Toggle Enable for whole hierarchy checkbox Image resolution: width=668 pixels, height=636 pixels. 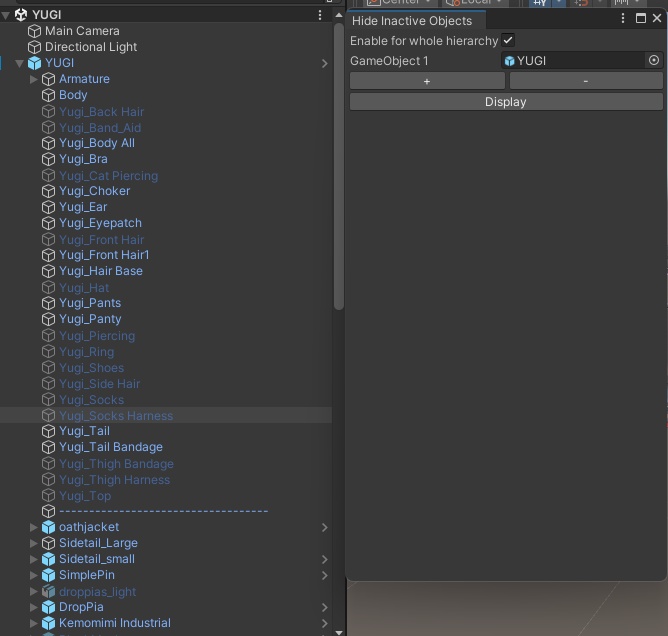[x=507, y=40]
